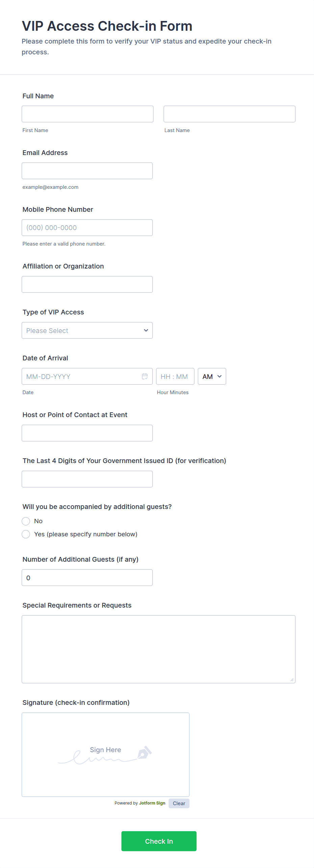Screen dimensions: 314x868
Task: Focus the Email Address field
Action: [87, 171]
